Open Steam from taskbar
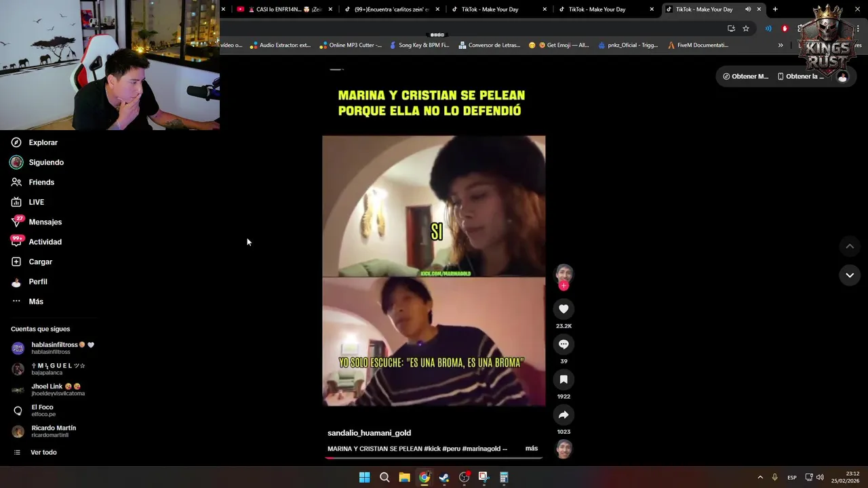Screen dimensions: 868x488 click(444, 477)
